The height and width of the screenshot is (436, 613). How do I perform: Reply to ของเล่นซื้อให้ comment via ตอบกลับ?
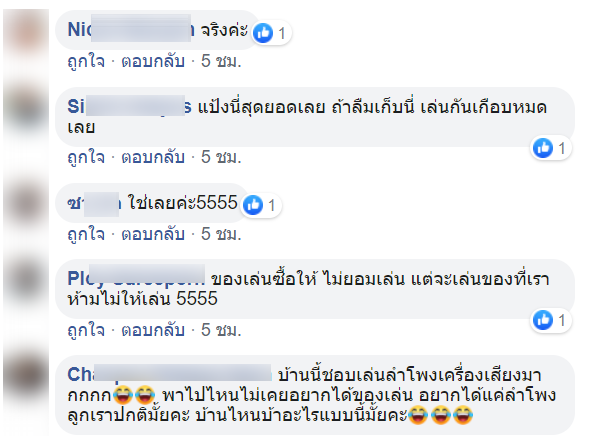point(153,330)
